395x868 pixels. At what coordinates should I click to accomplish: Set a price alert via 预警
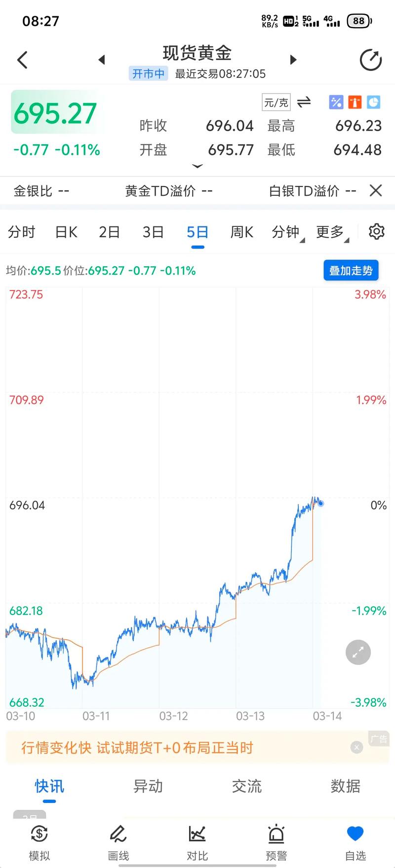pyautogui.click(x=276, y=842)
